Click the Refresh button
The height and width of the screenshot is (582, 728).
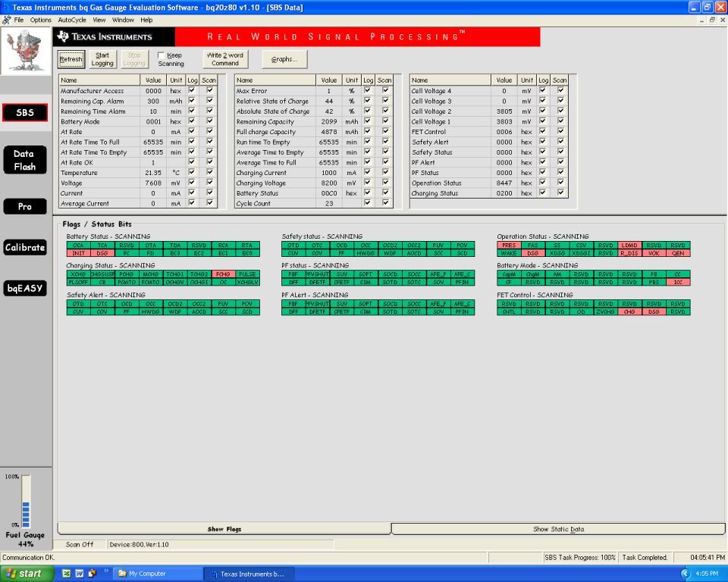point(71,59)
